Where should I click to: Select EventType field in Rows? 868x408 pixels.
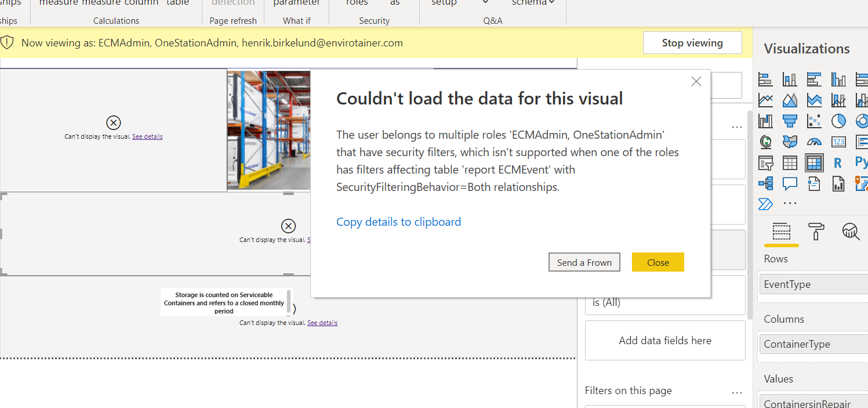[x=813, y=284]
